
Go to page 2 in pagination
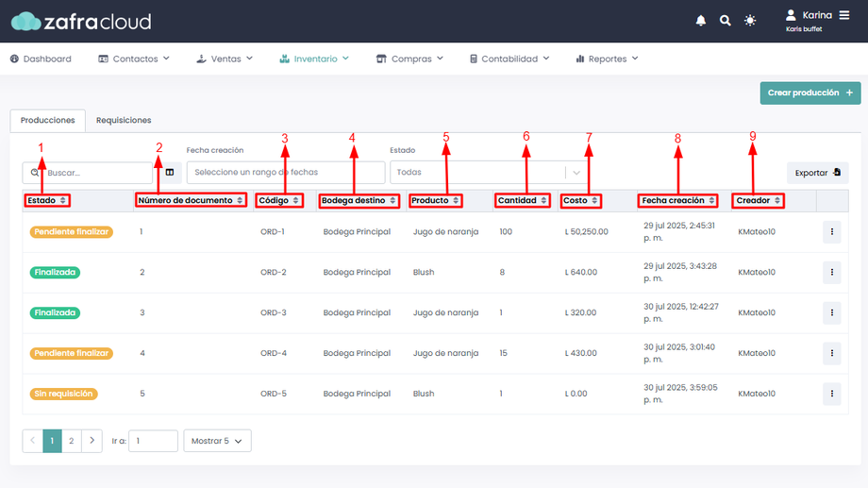72,441
